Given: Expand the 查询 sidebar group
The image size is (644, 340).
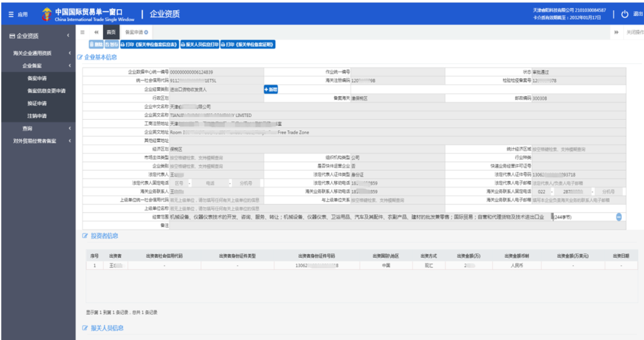Looking at the screenshot, I should pos(69,128).
